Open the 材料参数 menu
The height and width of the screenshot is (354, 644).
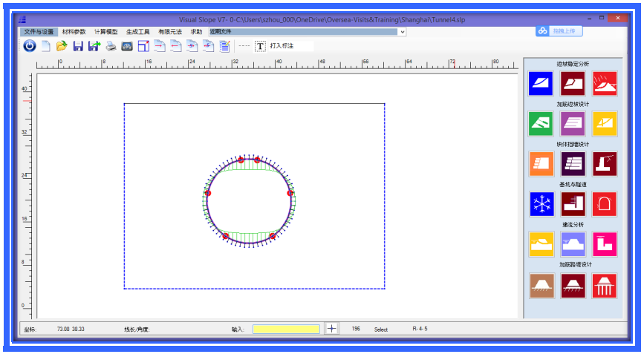point(74,32)
